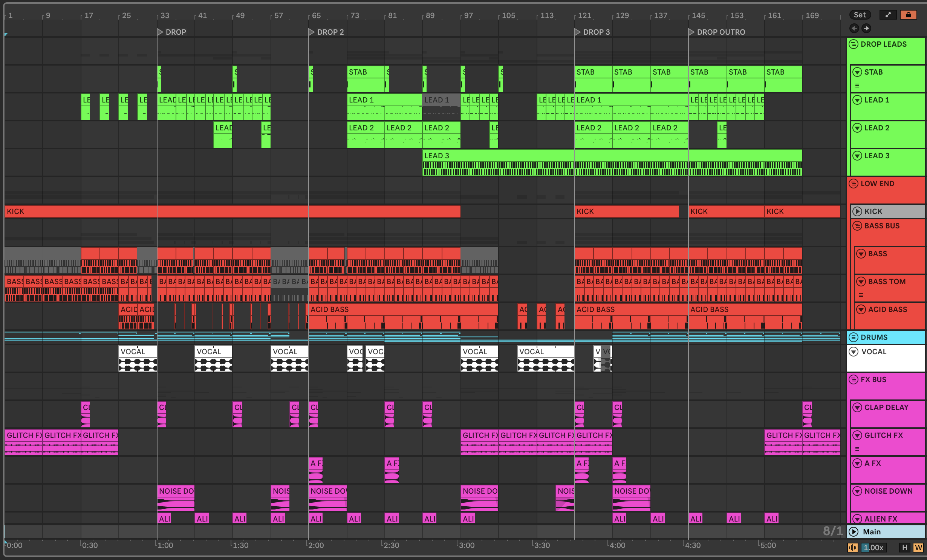
Task: Click the Set locator button
Action: 860,15
